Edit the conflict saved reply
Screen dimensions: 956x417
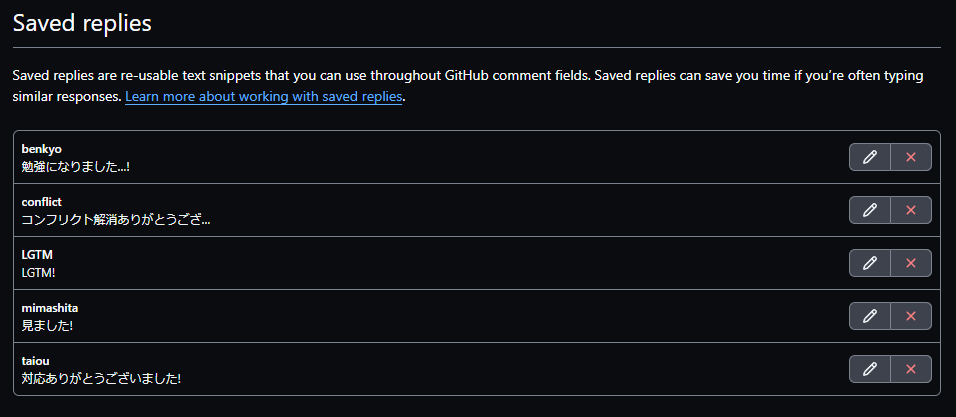coord(870,210)
